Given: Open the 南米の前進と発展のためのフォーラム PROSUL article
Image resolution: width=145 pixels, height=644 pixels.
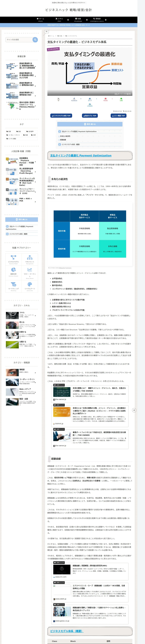Looking at the screenshot, I should pyautogui.click(x=22, y=106).
